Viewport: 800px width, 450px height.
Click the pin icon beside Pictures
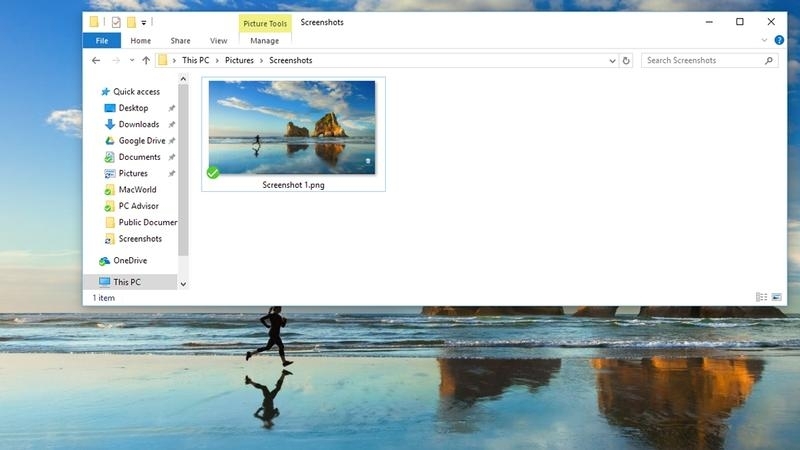[172, 173]
